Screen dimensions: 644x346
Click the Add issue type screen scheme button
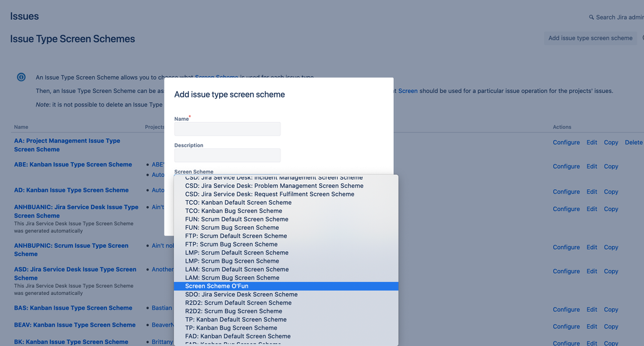[x=590, y=38]
